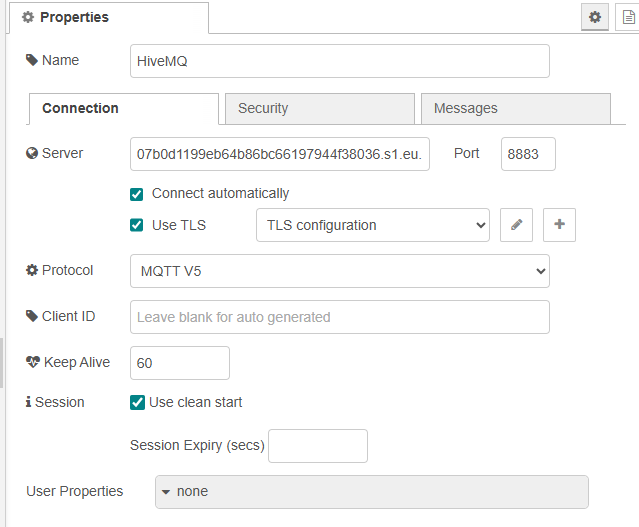Open the description document icon
Viewport: 639px width, 527px height.
628,17
